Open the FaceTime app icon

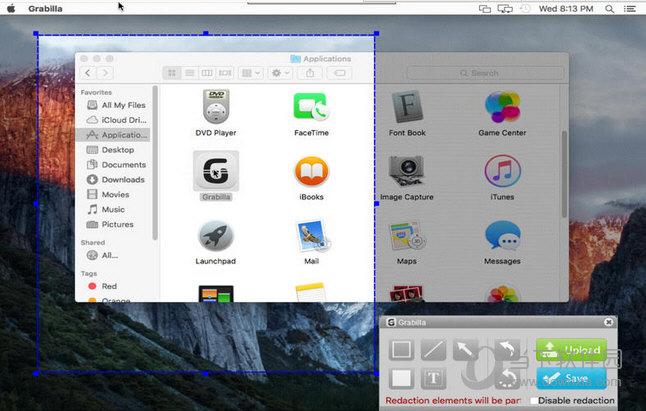pyautogui.click(x=311, y=107)
